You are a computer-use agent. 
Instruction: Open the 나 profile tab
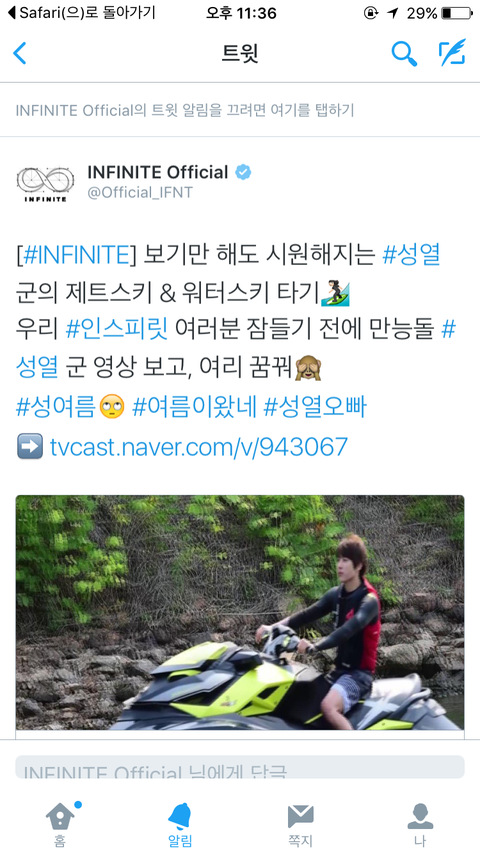point(420,824)
